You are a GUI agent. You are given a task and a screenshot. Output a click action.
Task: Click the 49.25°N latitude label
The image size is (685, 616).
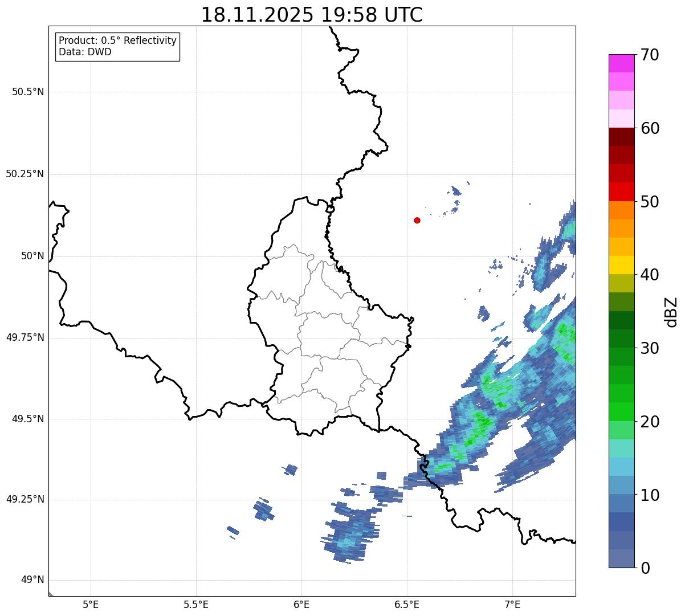(25, 499)
